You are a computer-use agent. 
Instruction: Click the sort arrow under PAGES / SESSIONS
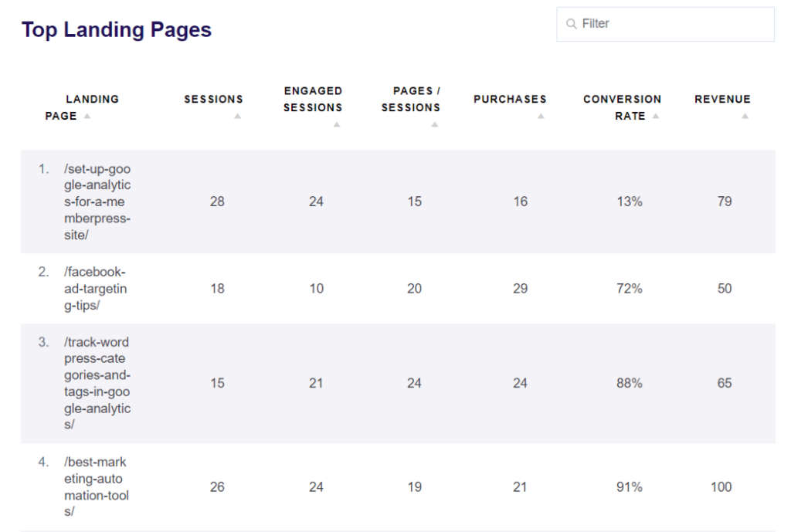coord(435,124)
